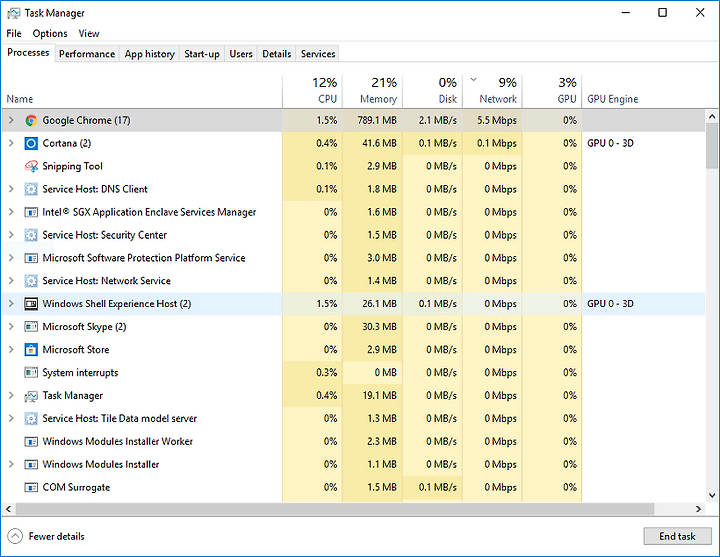Click the Intel SGX Application Enclave icon

click(31, 212)
